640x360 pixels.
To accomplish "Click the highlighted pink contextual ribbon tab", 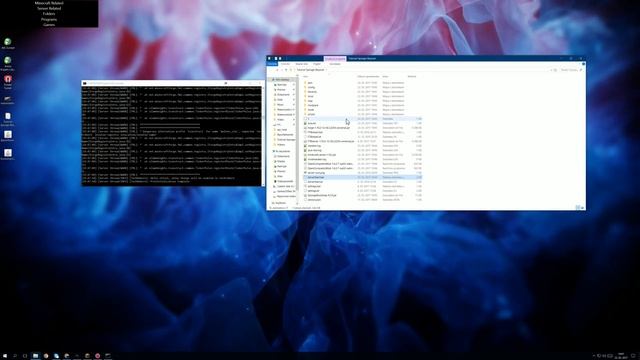I will point(335,59).
